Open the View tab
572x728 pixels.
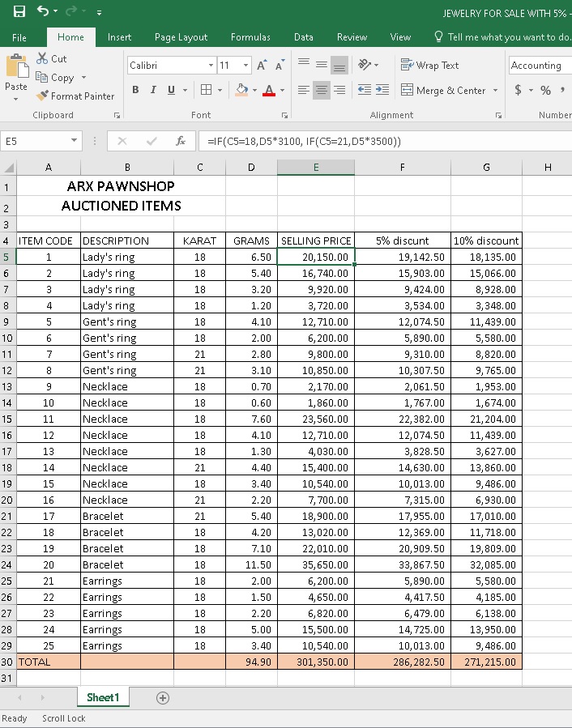(x=400, y=37)
